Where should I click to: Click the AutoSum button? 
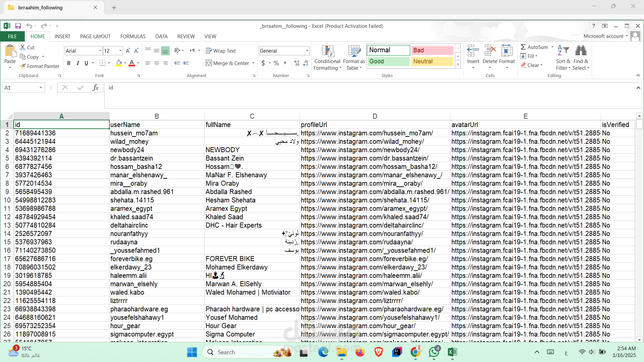pyautogui.click(x=535, y=47)
